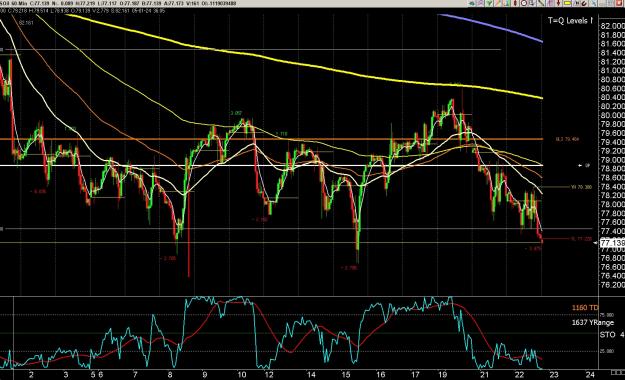The width and height of the screenshot is (625, 380).
Task: Click the 1160 TD indicator label
Action: 585,308
